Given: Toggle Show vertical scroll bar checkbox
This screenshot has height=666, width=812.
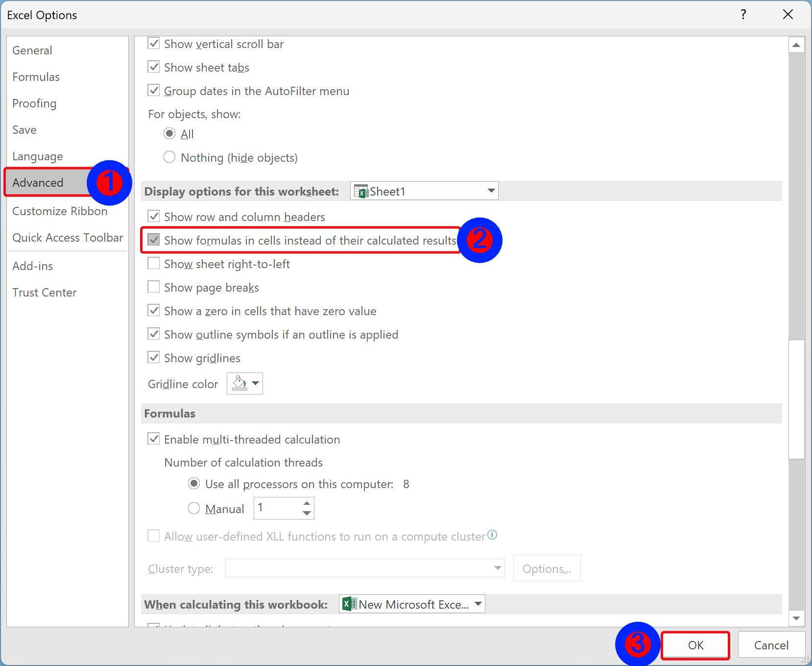Looking at the screenshot, I should pyautogui.click(x=154, y=44).
